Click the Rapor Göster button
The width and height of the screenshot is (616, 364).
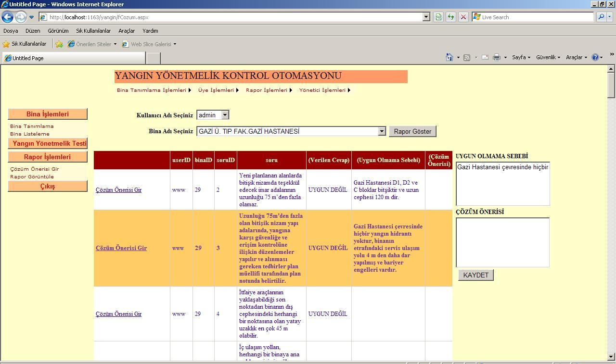tap(412, 131)
